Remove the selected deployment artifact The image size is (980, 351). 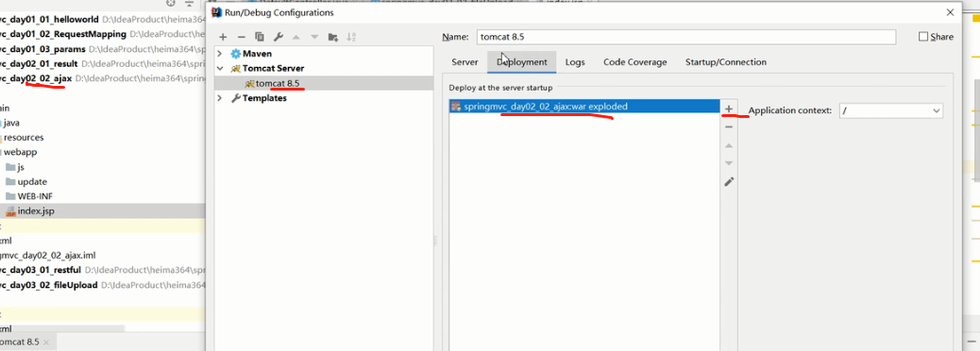pos(729,126)
